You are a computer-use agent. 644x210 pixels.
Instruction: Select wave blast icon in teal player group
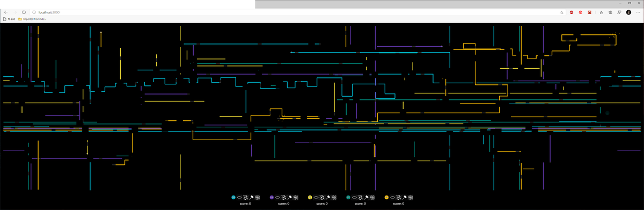click(372, 198)
